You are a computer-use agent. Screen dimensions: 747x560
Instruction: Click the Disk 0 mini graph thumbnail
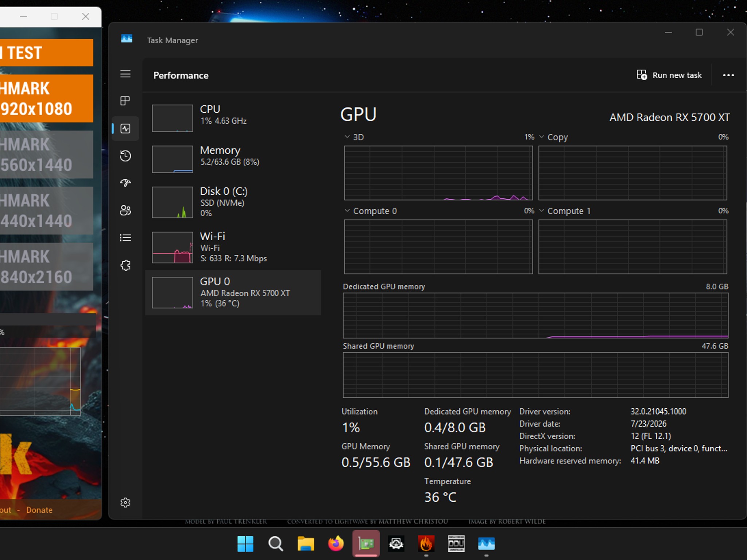(173, 202)
